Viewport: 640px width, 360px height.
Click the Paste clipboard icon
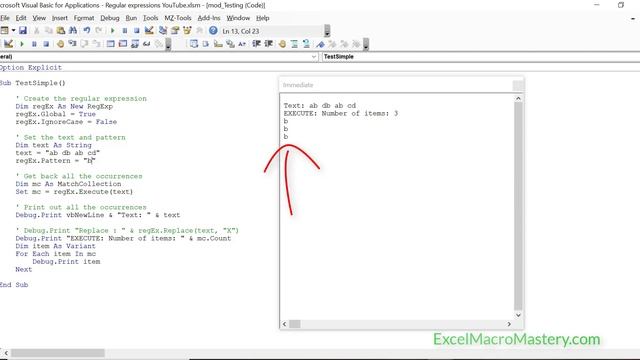tap(60, 31)
